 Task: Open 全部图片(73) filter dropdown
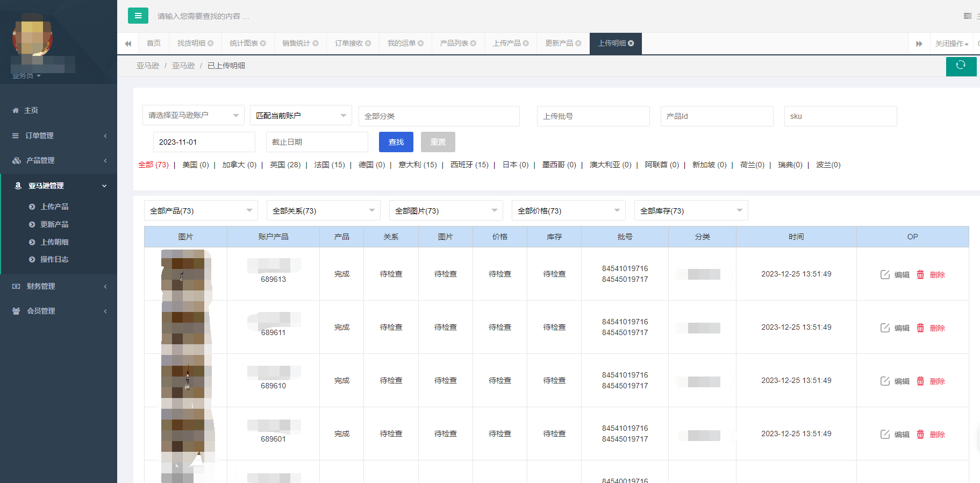(446, 210)
